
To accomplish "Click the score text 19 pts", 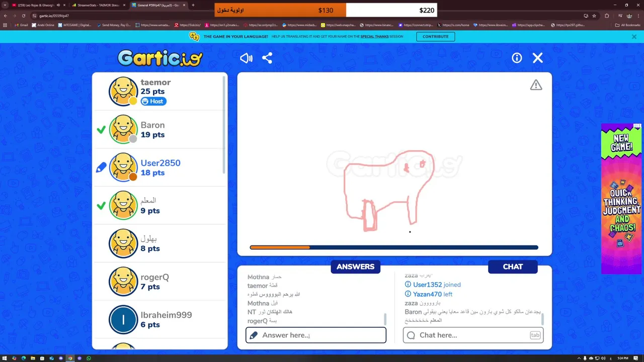I will click(152, 135).
